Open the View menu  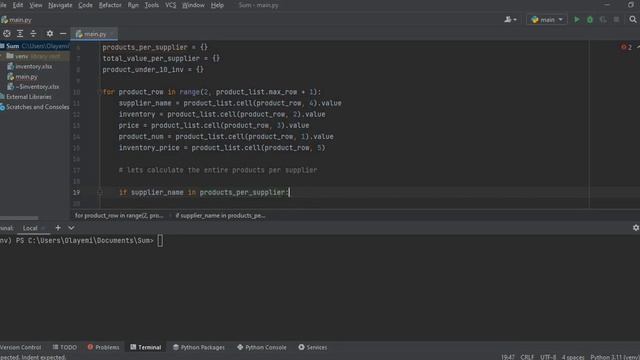point(36,5)
